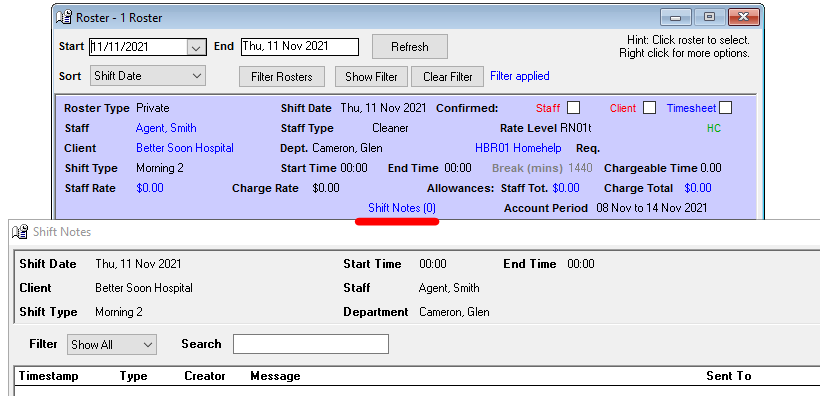Viewport: 820px width, 396px height.
Task: Click the Rate Level RN01t value
Action: pos(576,128)
